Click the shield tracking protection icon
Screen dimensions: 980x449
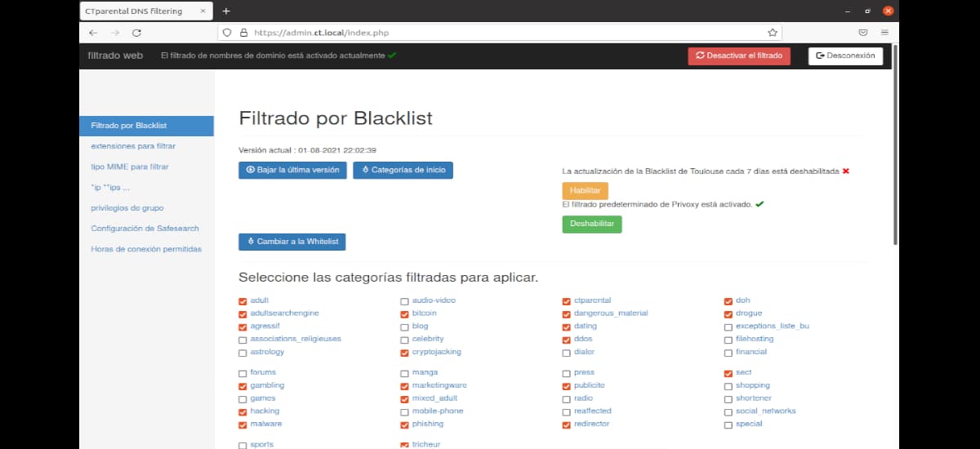228,33
